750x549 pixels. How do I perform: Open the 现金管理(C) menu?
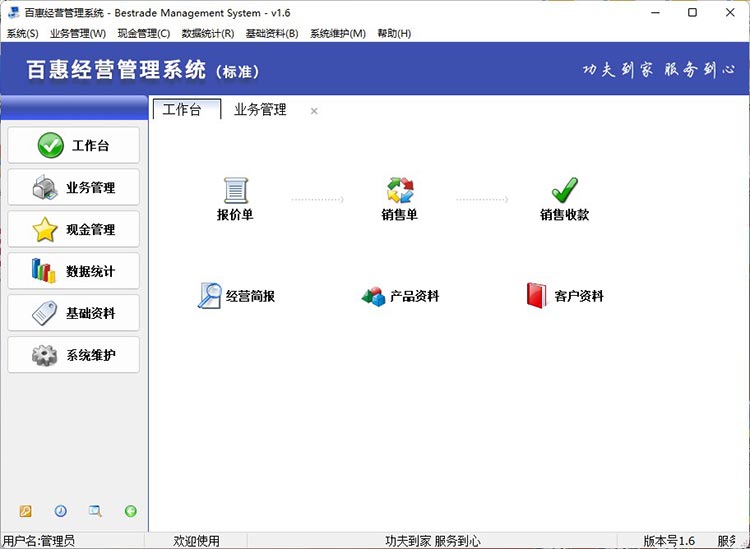pyautogui.click(x=144, y=33)
